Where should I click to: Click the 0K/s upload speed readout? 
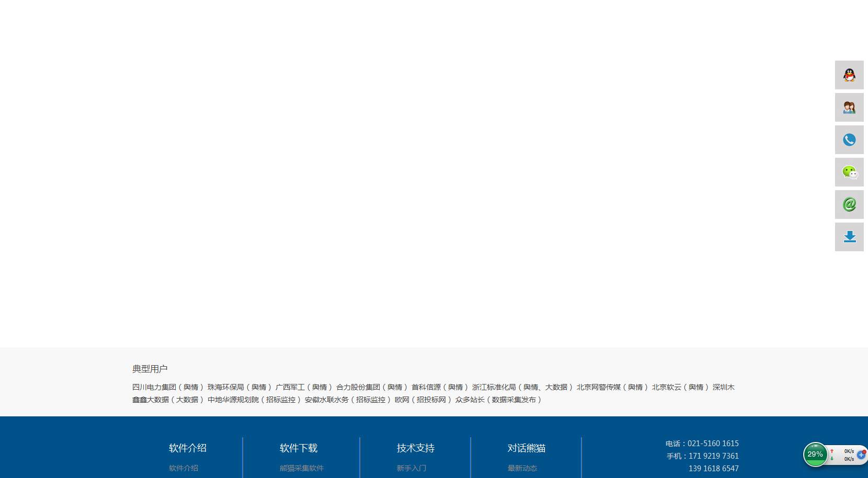click(849, 451)
